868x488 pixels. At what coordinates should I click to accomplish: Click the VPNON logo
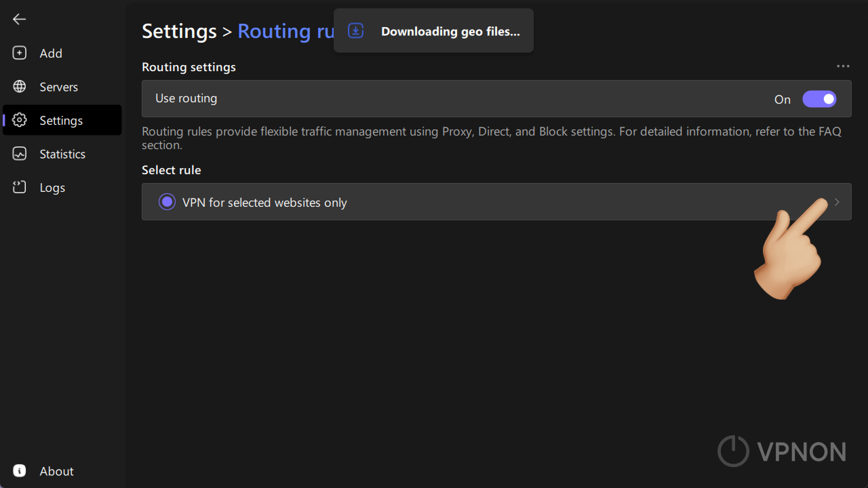(781, 451)
